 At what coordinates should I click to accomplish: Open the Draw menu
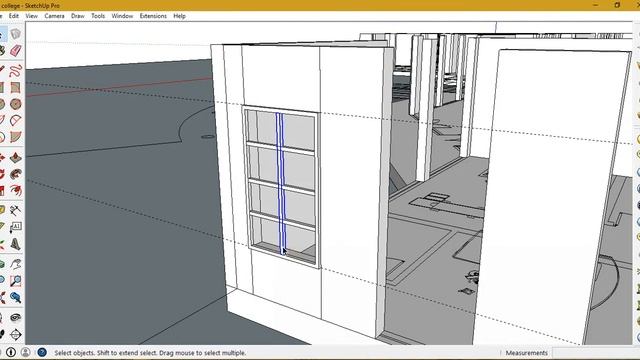point(78,16)
